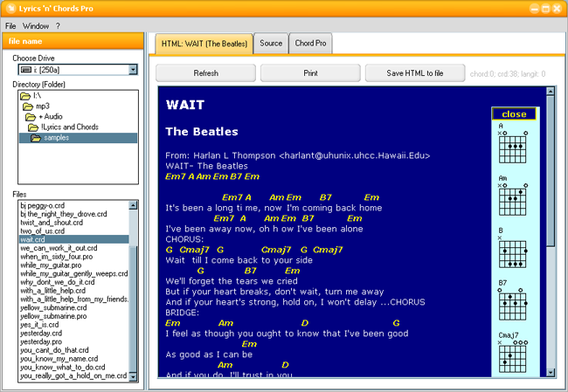The width and height of the screenshot is (568, 392).
Task: Click the Files list scrollbar thumb
Action: 133,309
